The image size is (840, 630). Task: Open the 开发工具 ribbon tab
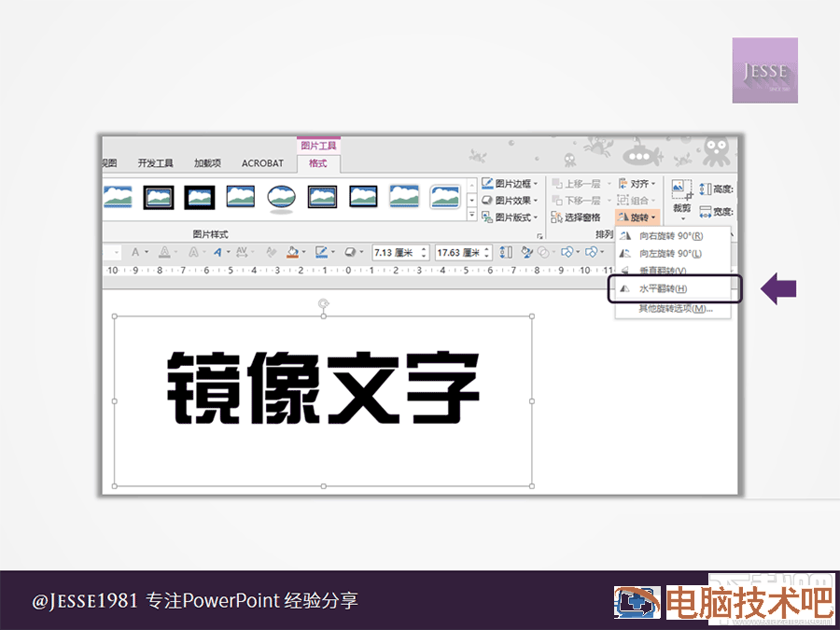coord(155,163)
